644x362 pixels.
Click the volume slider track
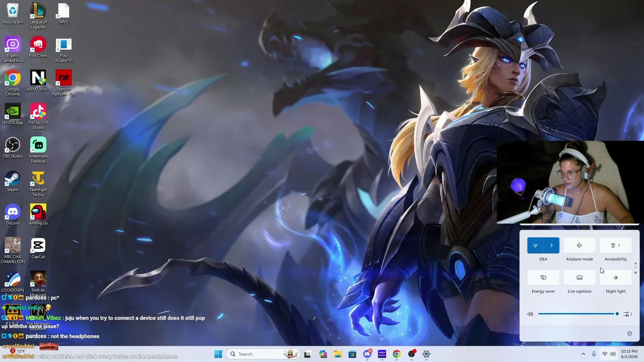tap(579, 314)
